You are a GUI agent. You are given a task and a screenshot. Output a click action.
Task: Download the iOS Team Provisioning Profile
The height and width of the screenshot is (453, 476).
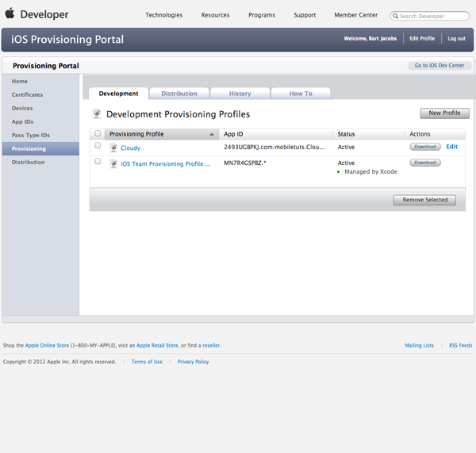tap(425, 163)
